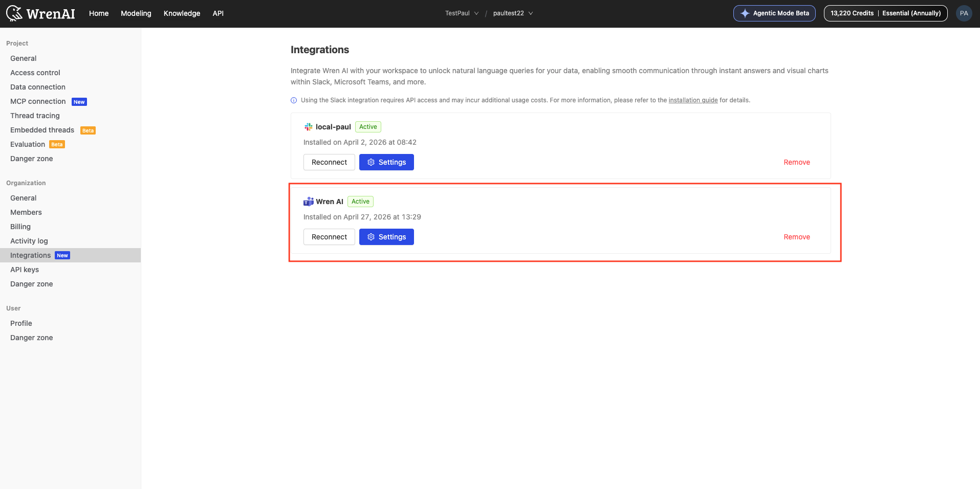
Task: Click the Slack icon beside local-paul
Action: point(308,127)
